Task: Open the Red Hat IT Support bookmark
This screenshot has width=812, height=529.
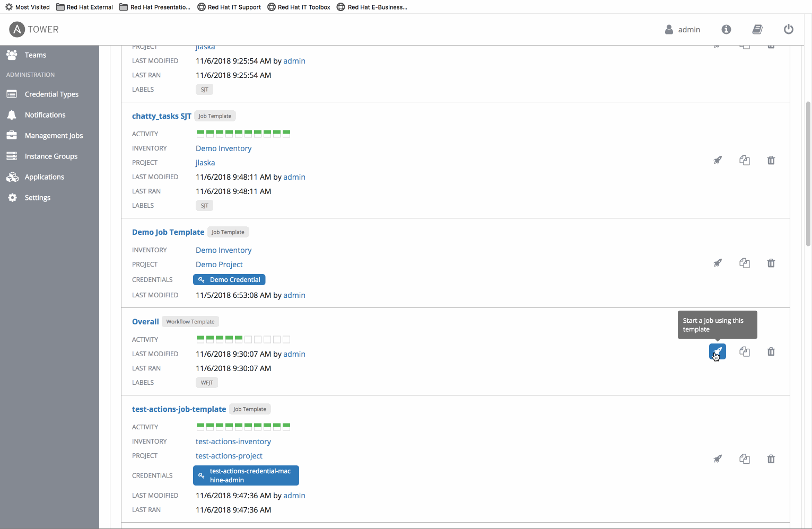Action: tap(229, 7)
